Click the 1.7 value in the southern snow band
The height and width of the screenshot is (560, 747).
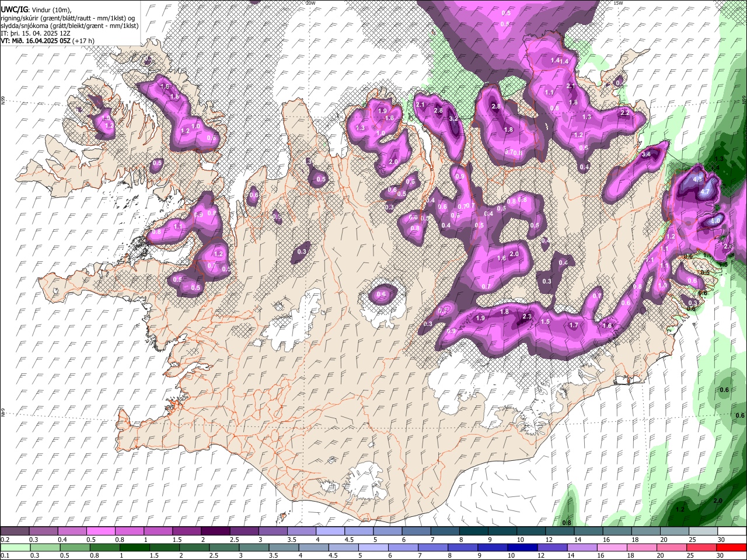click(574, 325)
